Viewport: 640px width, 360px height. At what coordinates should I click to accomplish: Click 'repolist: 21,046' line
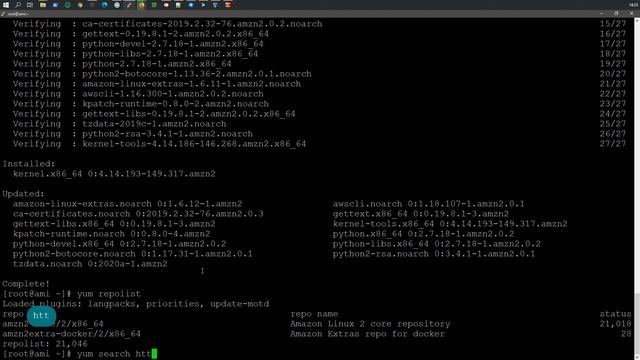45,344
